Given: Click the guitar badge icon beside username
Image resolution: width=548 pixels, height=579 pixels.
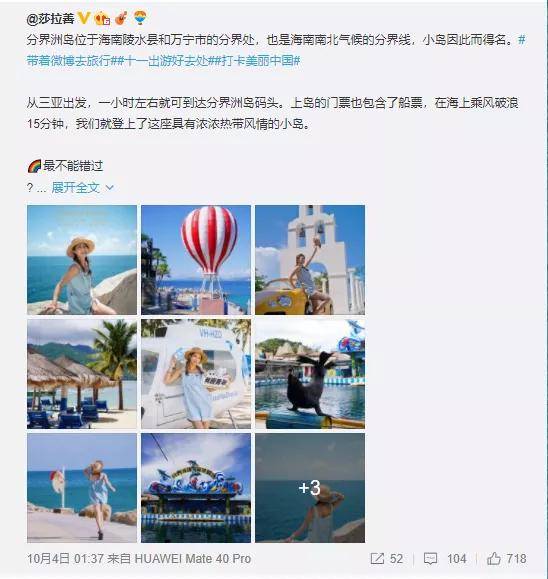Looking at the screenshot, I should point(121,18).
